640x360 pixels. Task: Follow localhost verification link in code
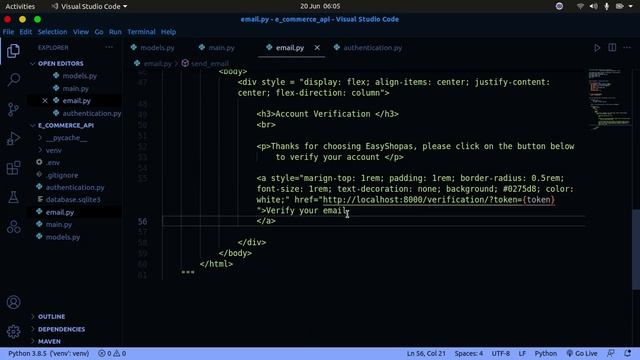click(439, 200)
